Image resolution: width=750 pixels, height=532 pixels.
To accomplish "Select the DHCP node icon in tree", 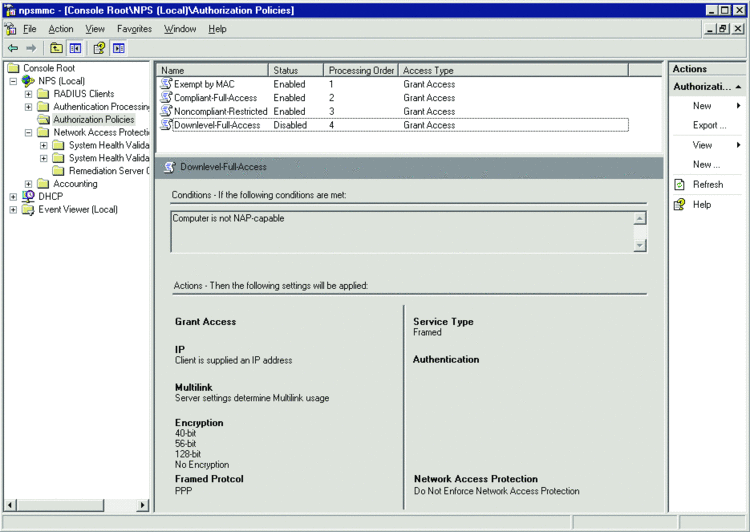I will point(28,197).
